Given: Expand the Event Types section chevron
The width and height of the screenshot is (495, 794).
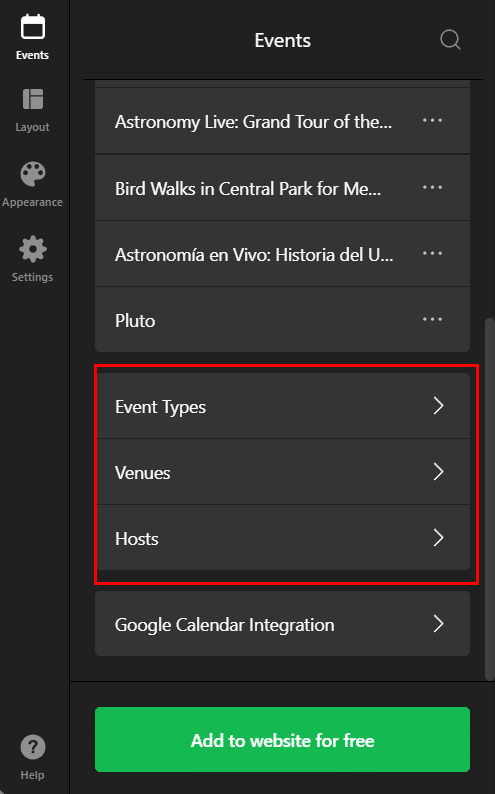Looking at the screenshot, I should click(438, 406).
